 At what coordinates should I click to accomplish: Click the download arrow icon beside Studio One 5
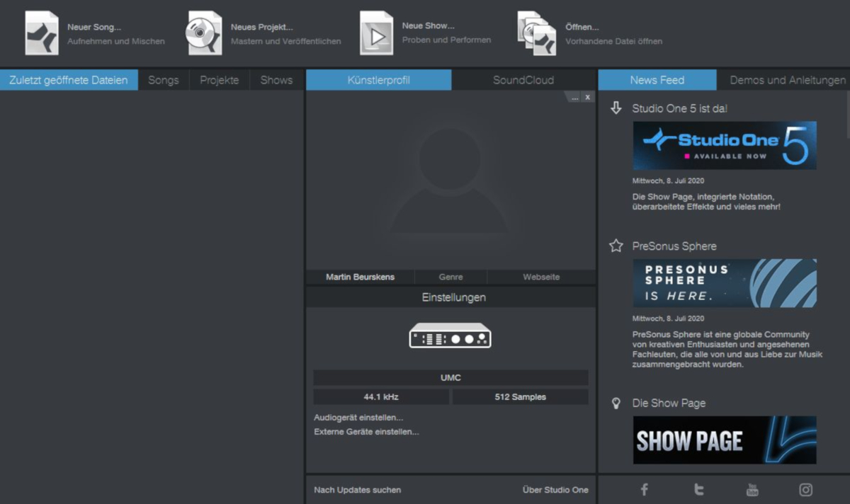coord(616,108)
